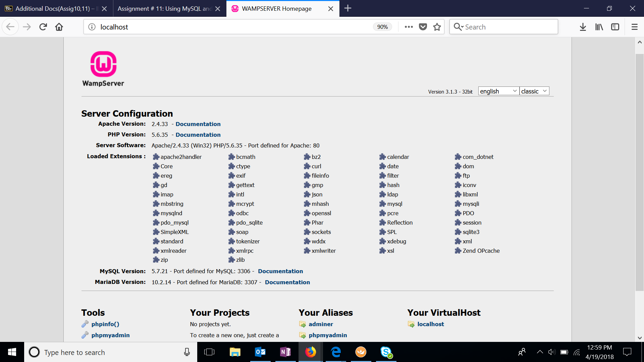644x362 pixels.
Task: Open the phpmyadmin link under Tools
Action: (x=110, y=335)
